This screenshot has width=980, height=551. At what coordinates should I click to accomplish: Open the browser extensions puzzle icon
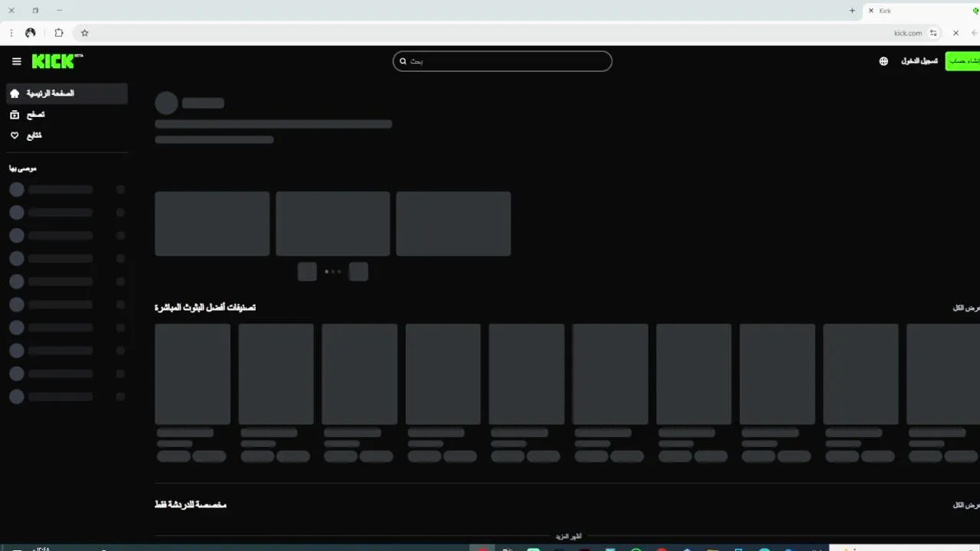click(59, 33)
